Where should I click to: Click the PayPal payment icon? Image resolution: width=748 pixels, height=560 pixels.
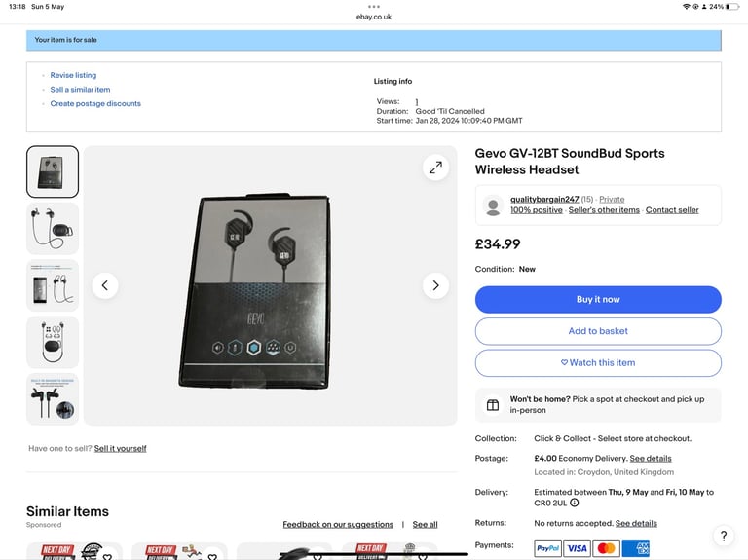tap(547, 548)
